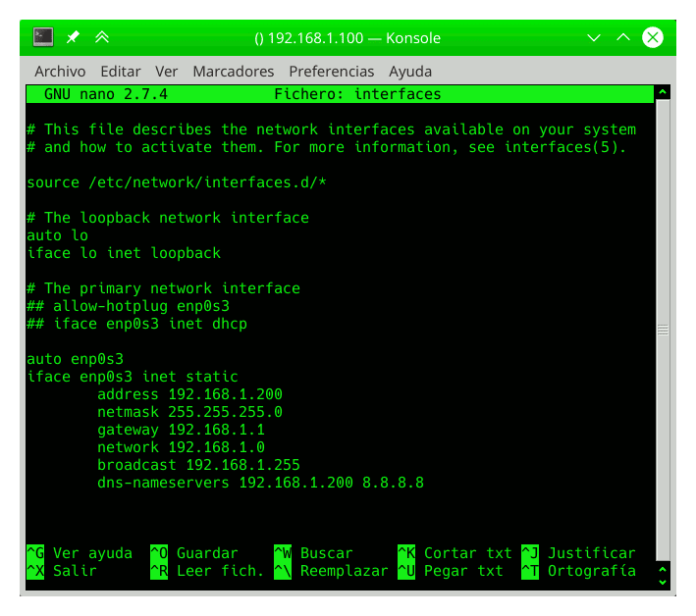Click the ^X Salir shortcut
The width and height of the screenshot is (696, 616).
pos(62,571)
